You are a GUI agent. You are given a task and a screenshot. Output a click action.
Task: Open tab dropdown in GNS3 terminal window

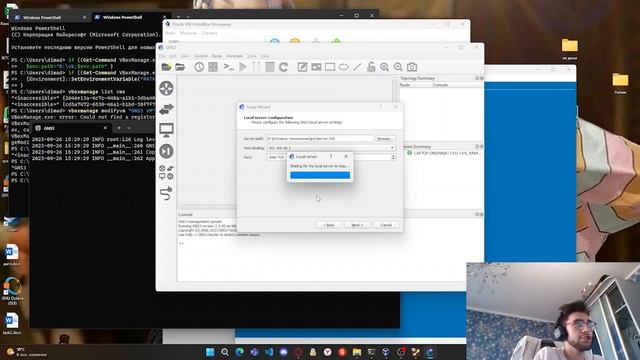pyautogui.click(x=129, y=128)
